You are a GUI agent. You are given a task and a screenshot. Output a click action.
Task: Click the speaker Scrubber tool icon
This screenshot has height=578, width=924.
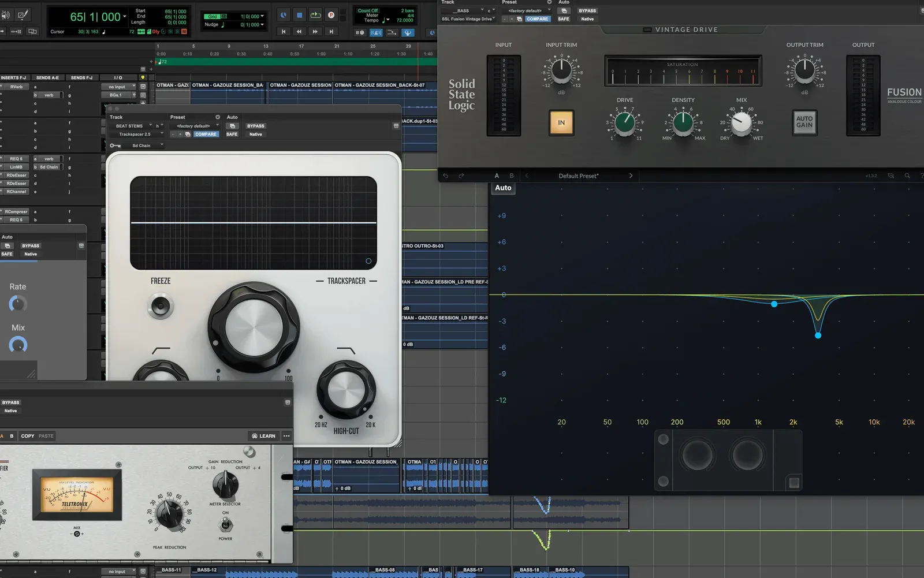5,15
